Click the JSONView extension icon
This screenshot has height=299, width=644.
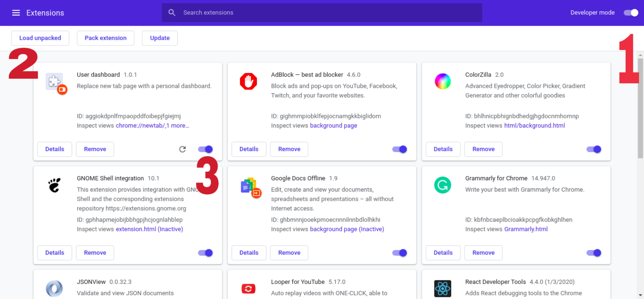pos(54,289)
